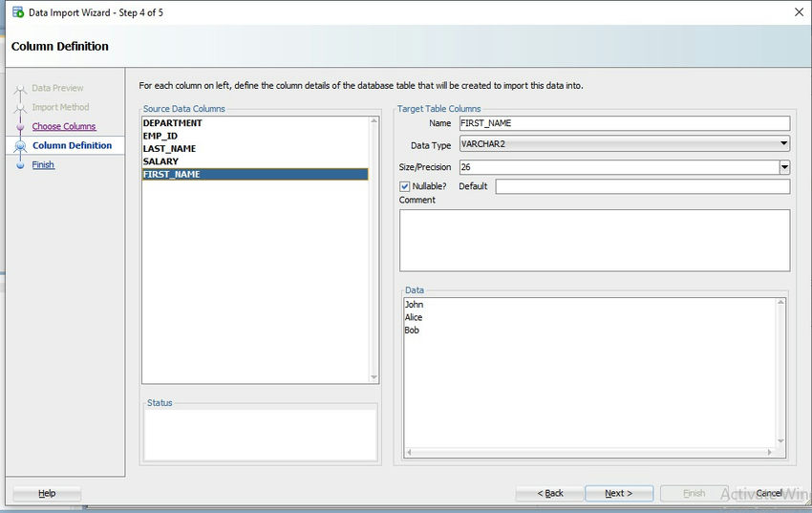This screenshot has height=513, width=812.
Task: Click the Data Import Wizard title icon
Action: click(18, 11)
